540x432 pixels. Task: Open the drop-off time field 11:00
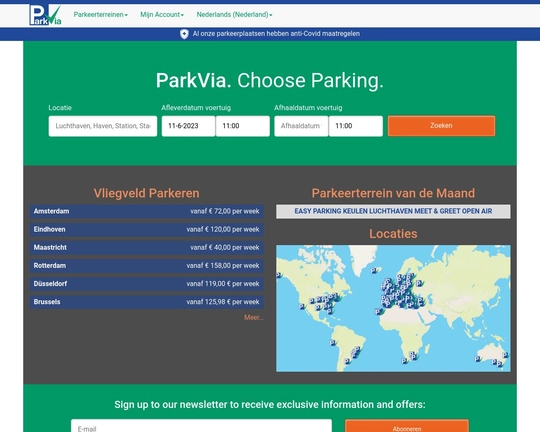[243, 126]
